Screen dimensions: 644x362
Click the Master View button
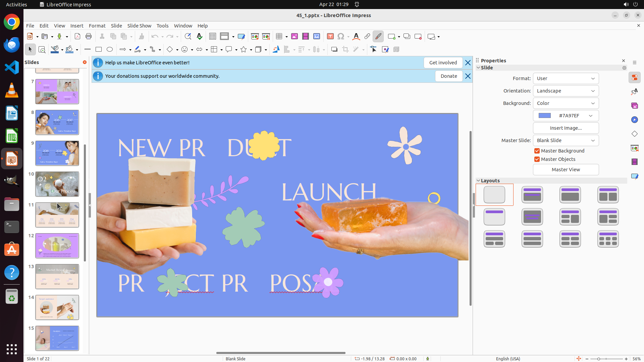pos(566,170)
